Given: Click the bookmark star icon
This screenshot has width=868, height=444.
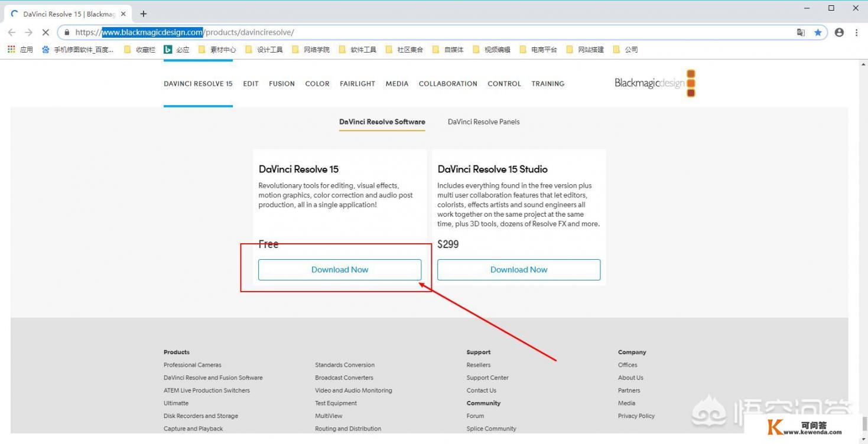Looking at the screenshot, I should click(x=818, y=32).
